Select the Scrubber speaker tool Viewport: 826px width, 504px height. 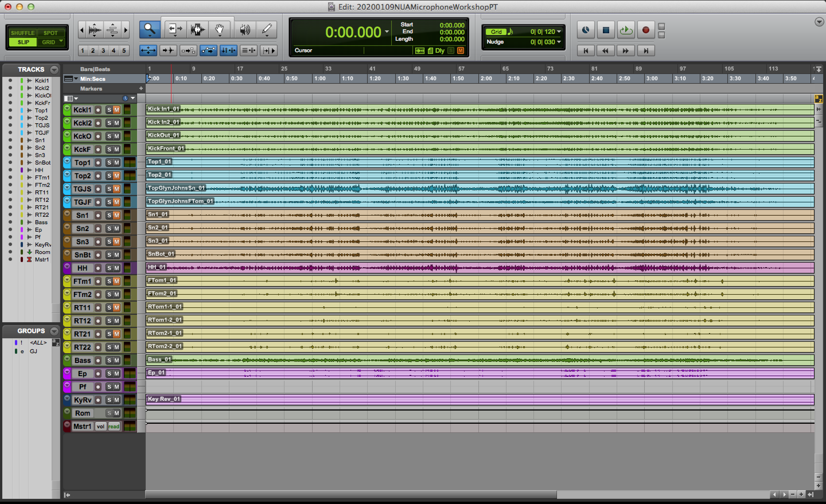pyautogui.click(x=245, y=30)
